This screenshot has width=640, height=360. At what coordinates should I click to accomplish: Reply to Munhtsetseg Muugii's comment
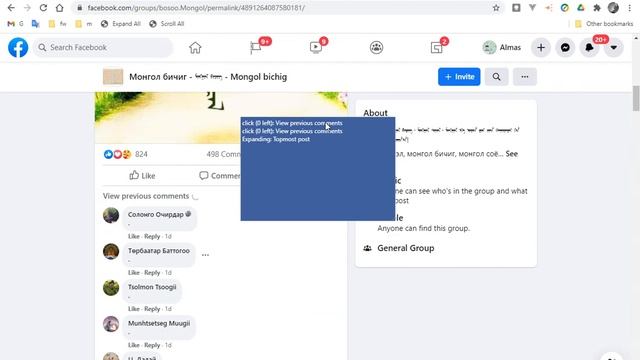[152, 345]
